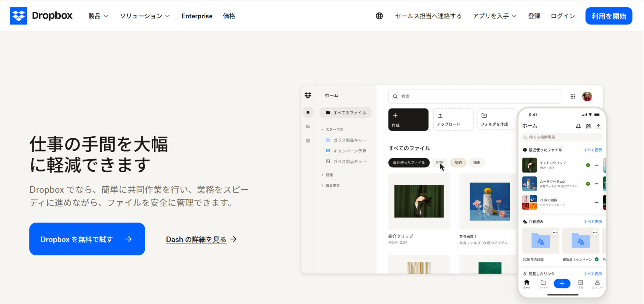Open the 2026 年の計画 shared folder
The height and width of the screenshot is (304, 644).
[x=540, y=241]
